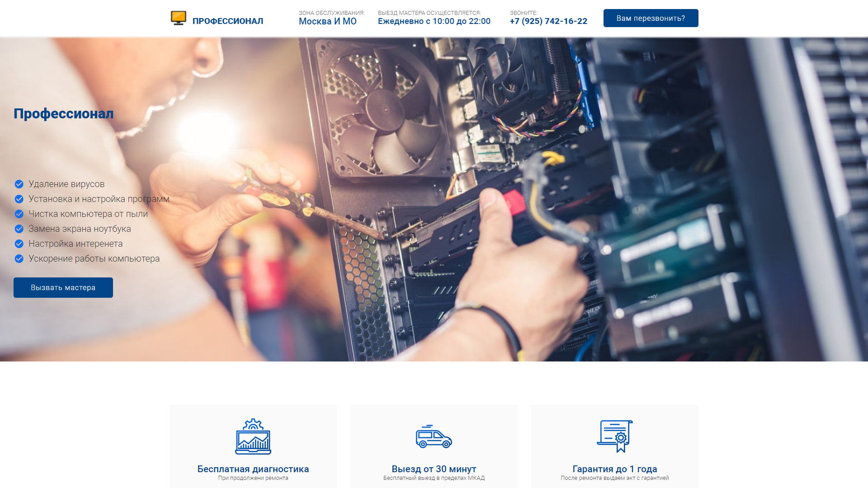The image size is (868, 488).
Task: Click the Выезд от 30 минут heading
Action: (434, 469)
